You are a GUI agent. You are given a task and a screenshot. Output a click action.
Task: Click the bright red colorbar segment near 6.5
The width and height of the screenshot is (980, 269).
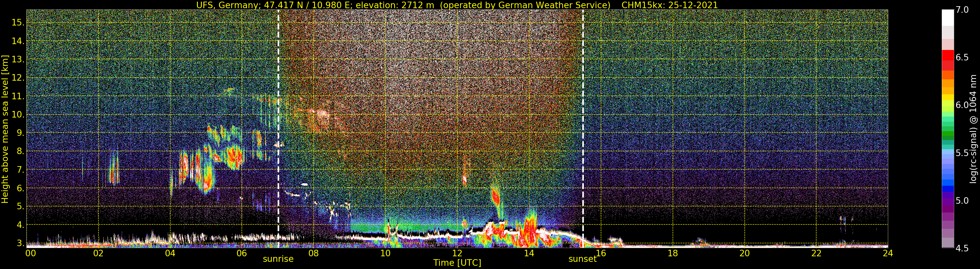(x=948, y=55)
